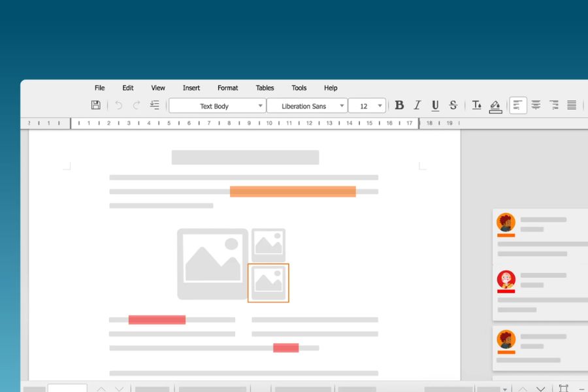Screen dimensions: 588x392
Task: Select center text alignment button
Action: tap(536, 105)
